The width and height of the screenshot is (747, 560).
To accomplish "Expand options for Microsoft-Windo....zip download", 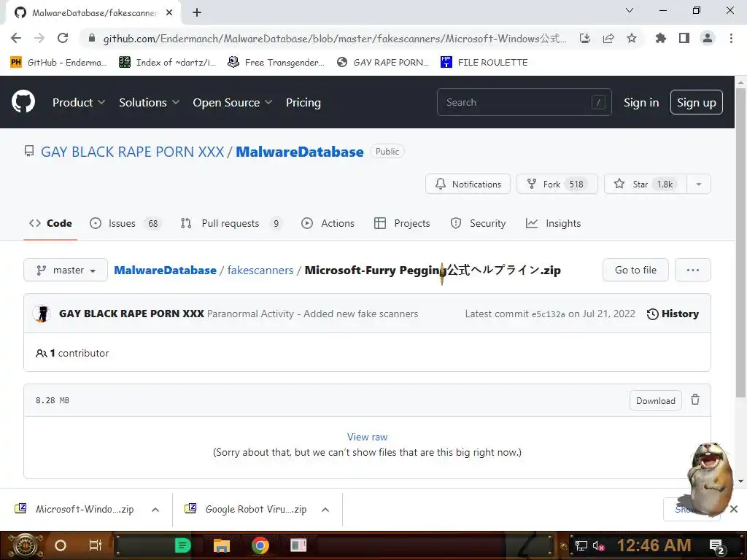I will click(155, 510).
